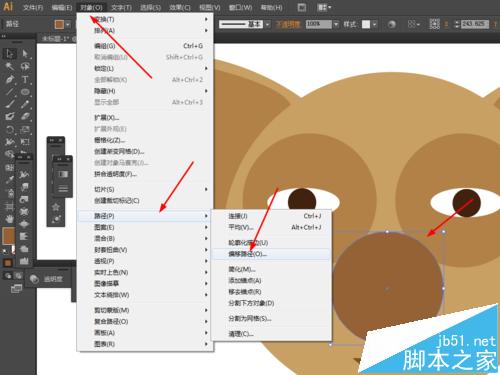Click the Transform reference point grid icon
The width and height of the screenshot is (500, 375).
point(435,24)
